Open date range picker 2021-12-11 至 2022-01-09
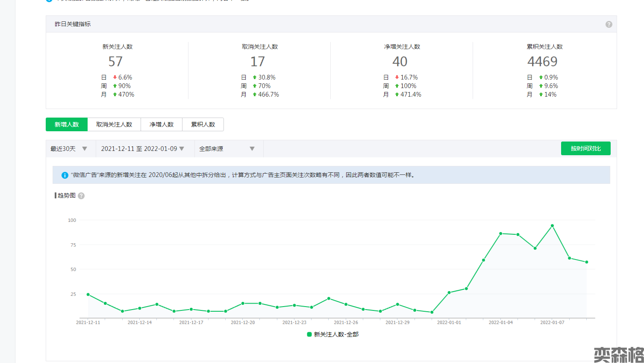Viewport: 644px width, 363px height. click(142, 149)
